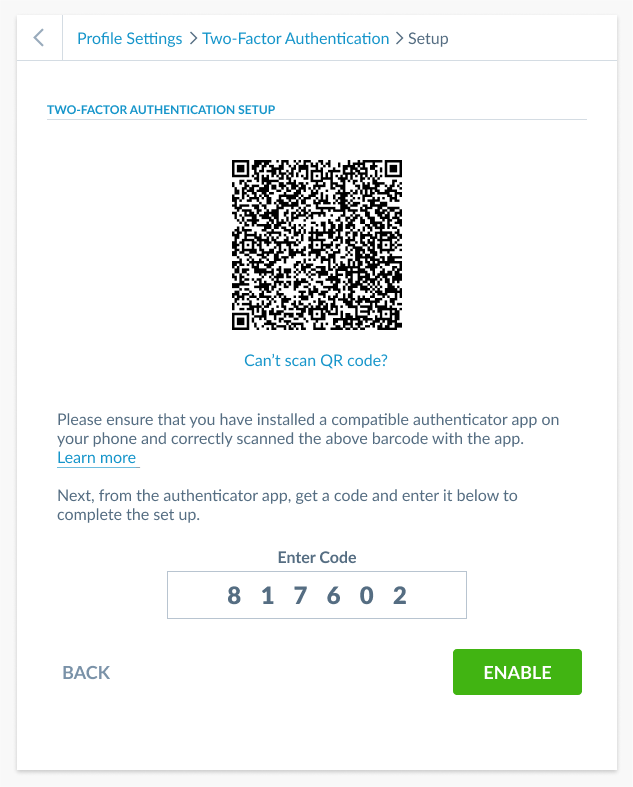
Task: Click digit 7 in the code field
Action: tap(300, 596)
